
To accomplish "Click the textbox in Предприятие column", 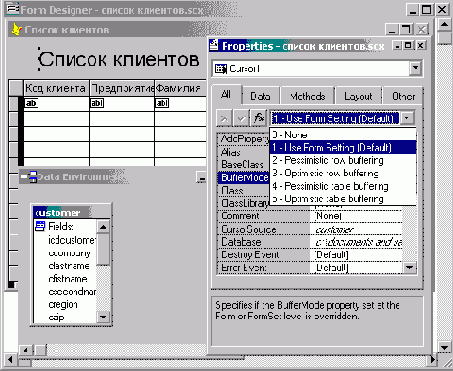I will (97, 103).
